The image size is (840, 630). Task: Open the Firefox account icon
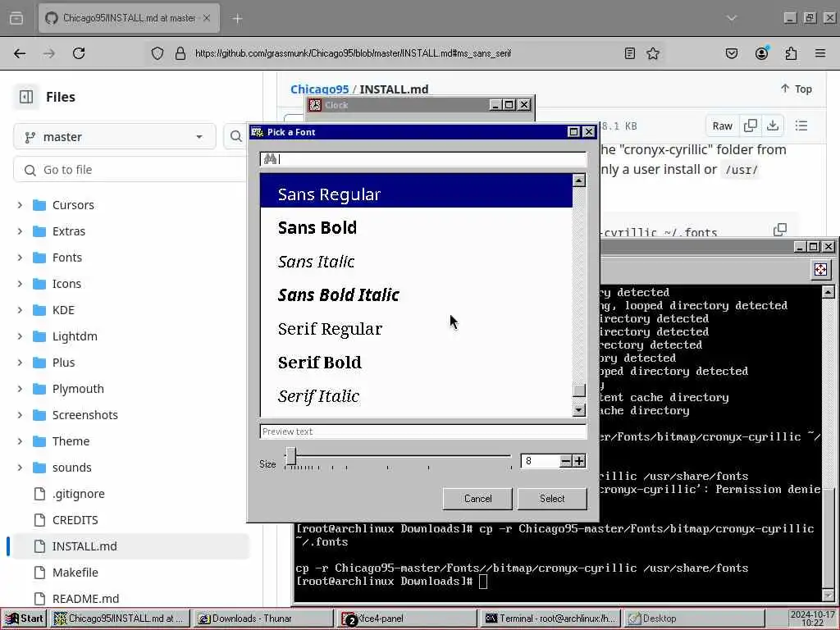pyautogui.click(x=761, y=53)
